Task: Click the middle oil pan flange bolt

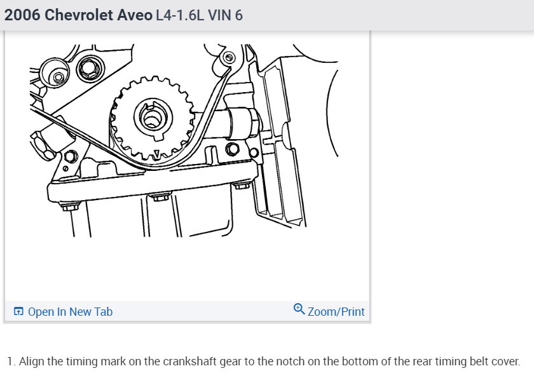Action: pyautogui.click(x=160, y=196)
